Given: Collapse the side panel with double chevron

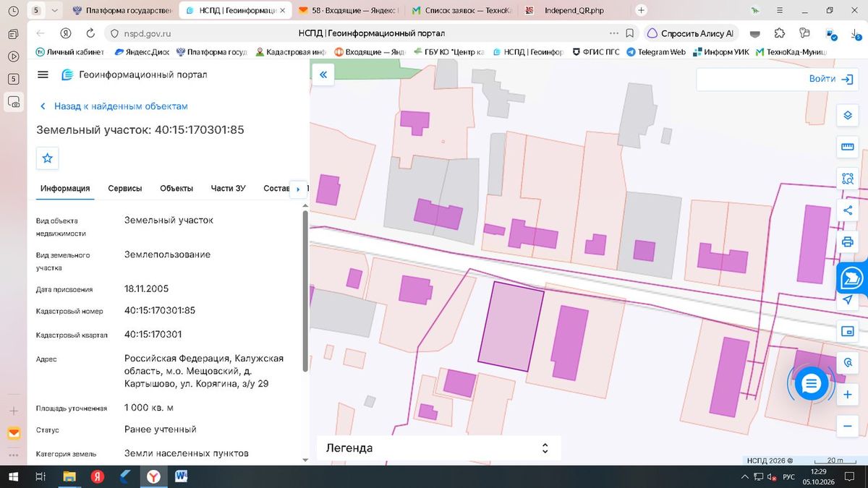Looking at the screenshot, I should point(323,74).
